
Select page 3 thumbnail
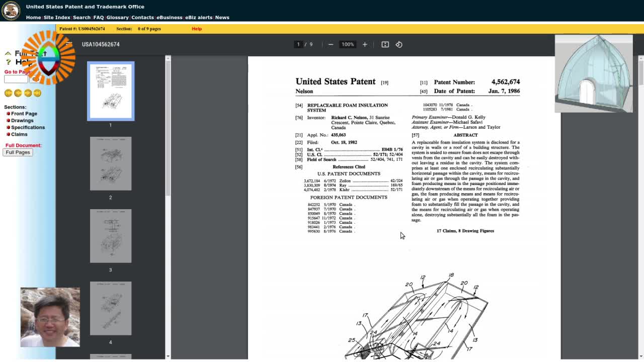(111, 236)
